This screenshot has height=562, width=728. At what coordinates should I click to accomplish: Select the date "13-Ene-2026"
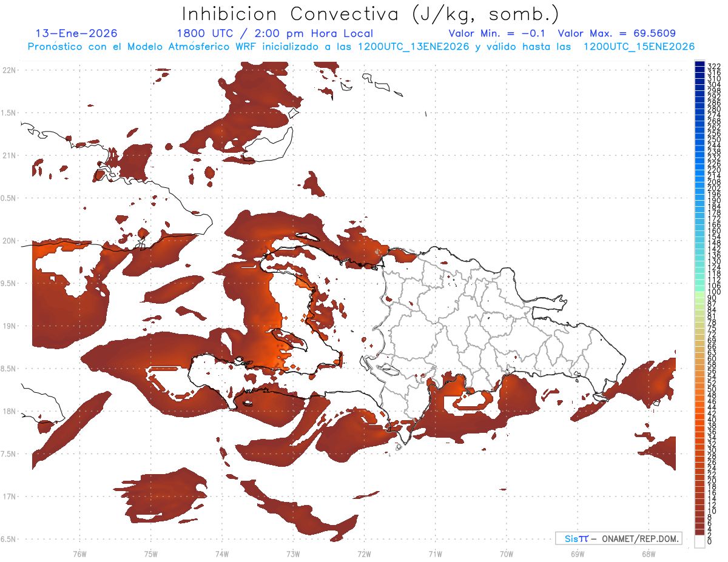pos(76,33)
